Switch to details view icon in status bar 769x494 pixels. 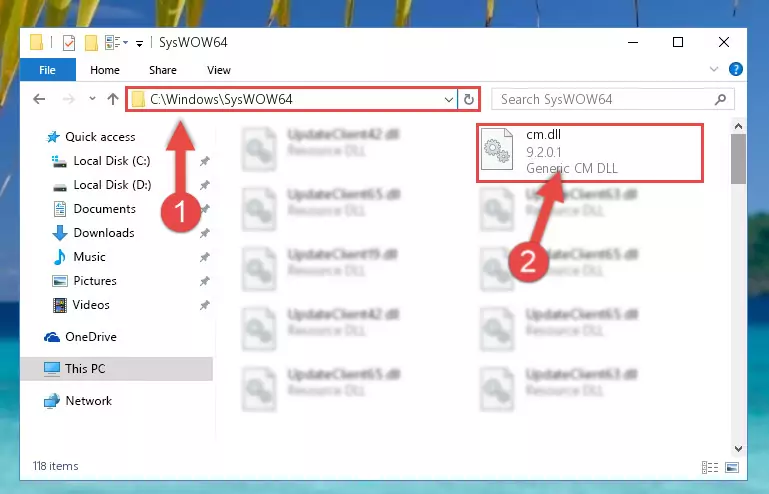click(x=710, y=467)
